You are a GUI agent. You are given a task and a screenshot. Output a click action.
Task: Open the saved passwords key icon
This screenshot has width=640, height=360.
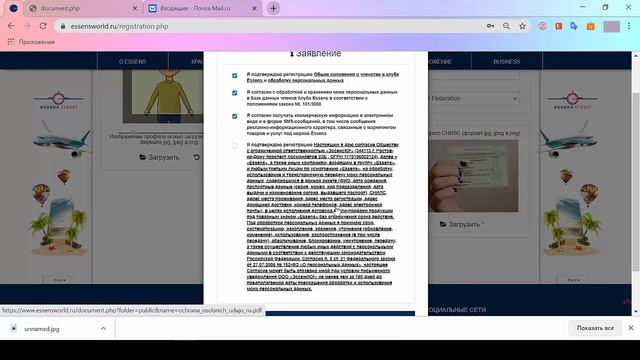coord(490,26)
